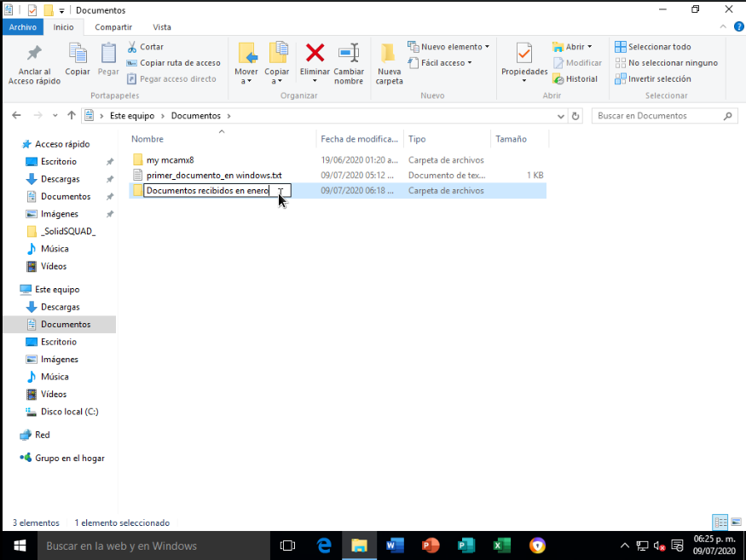Click the Eliminar red X icon
Viewport: 746px width, 560px height.
(315, 54)
